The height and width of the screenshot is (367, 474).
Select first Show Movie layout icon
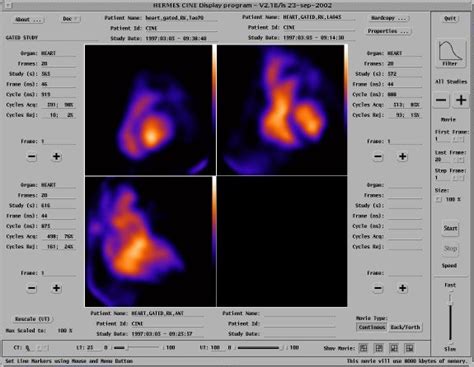point(363,348)
